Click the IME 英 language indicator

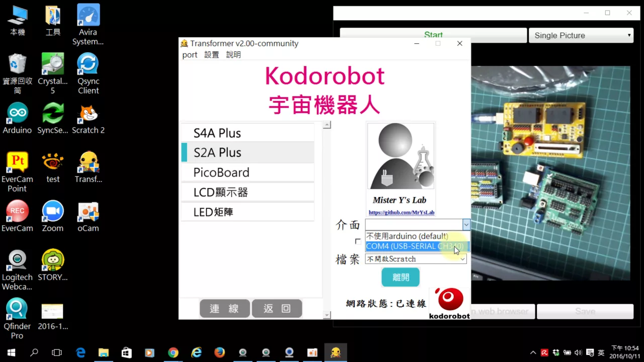[x=601, y=353]
